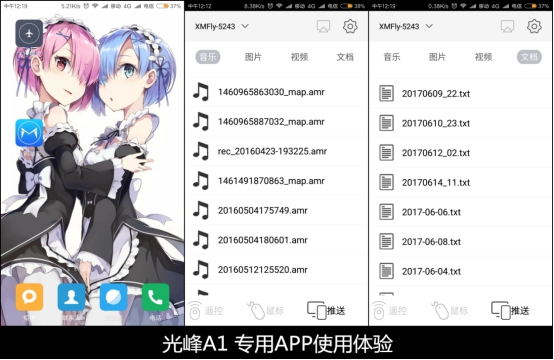554x360 pixels.
Task: Open the contacts app in dock
Action: [x=71, y=297]
